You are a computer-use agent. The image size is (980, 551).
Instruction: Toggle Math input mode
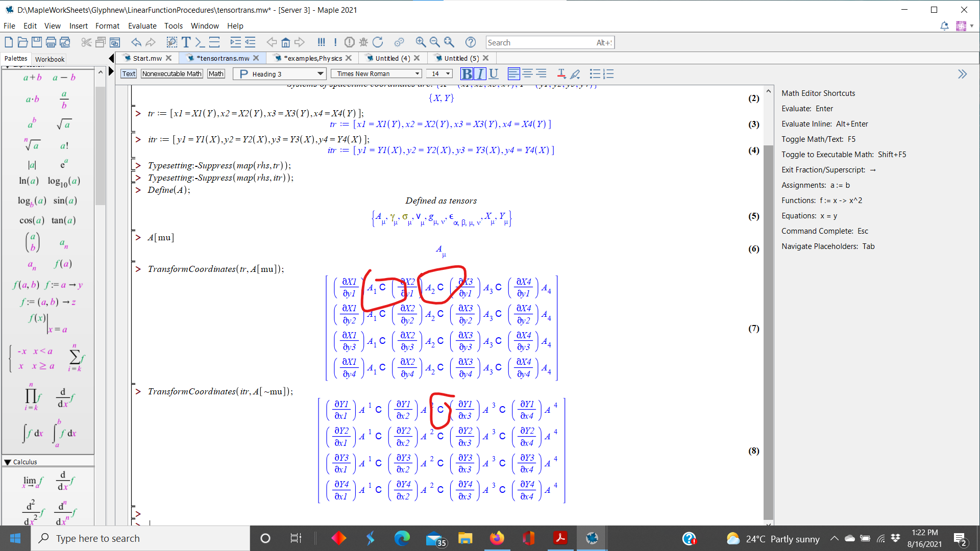pyautogui.click(x=216, y=74)
